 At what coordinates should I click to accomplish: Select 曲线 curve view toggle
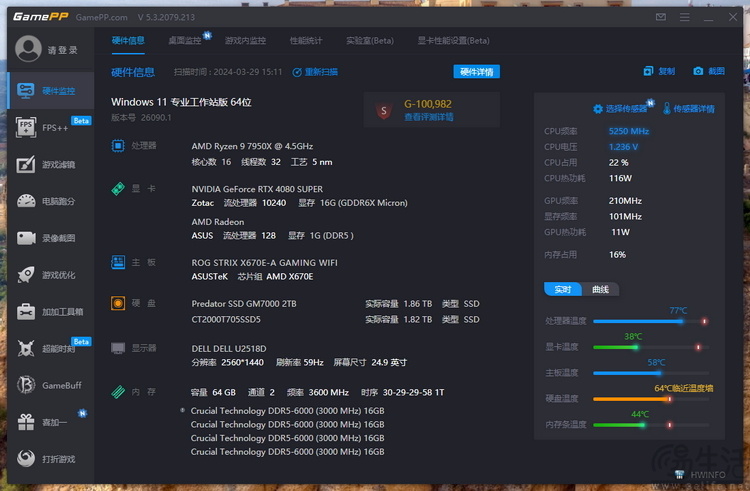point(600,289)
